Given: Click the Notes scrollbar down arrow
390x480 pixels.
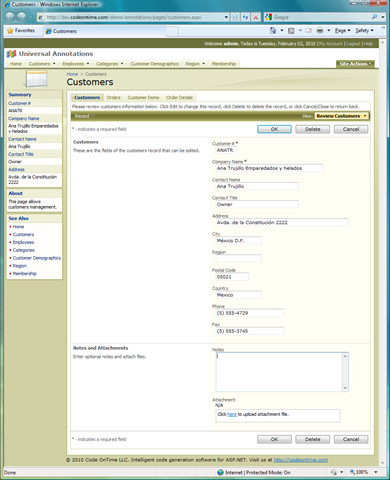Looking at the screenshot, I should coord(345,388).
